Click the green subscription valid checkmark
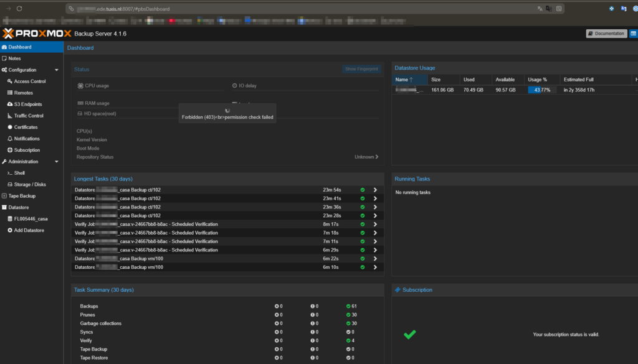The width and height of the screenshot is (638, 364). (410, 334)
